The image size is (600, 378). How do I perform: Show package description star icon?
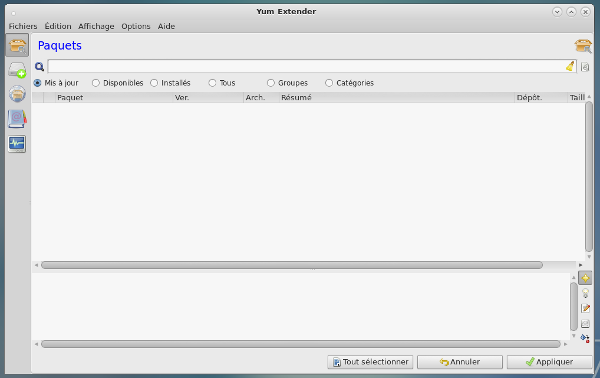(585, 278)
